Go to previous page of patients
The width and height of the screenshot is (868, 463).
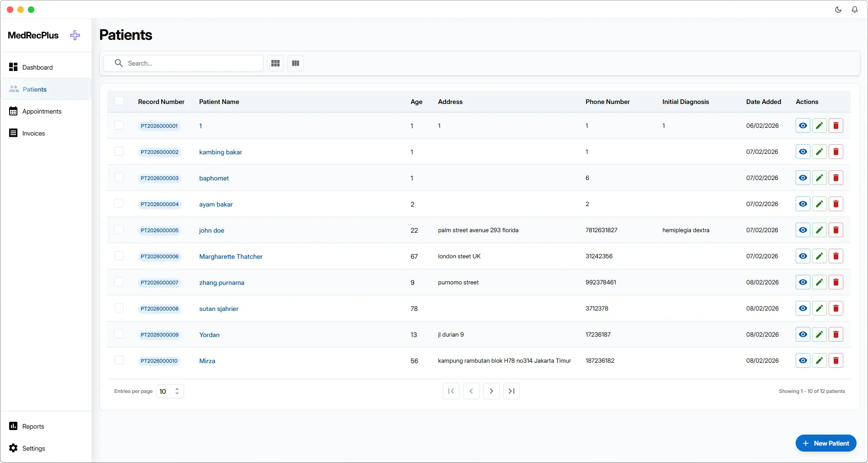point(471,391)
